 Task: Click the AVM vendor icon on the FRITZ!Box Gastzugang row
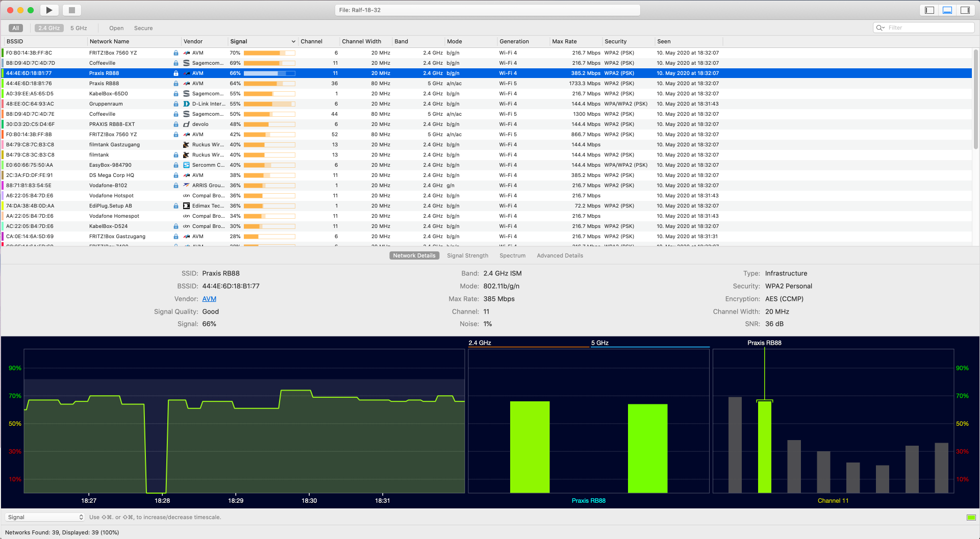pyautogui.click(x=187, y=237)
